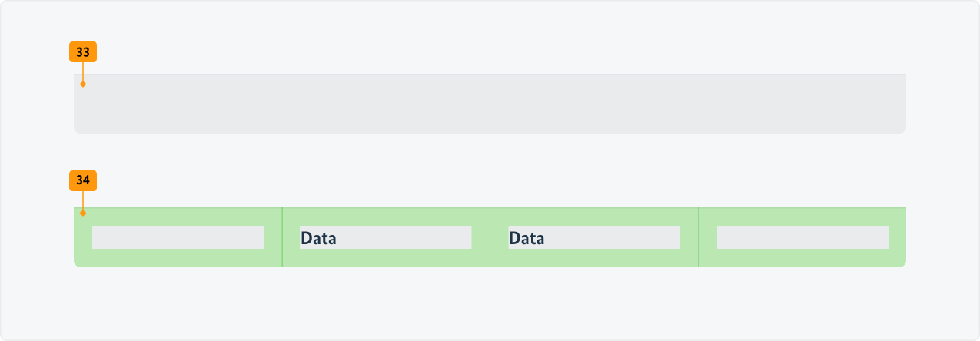The height and width of the screenshot is (341, 980).
Task: Click the orange annotation badge 34
Action: tap(83, 180)
